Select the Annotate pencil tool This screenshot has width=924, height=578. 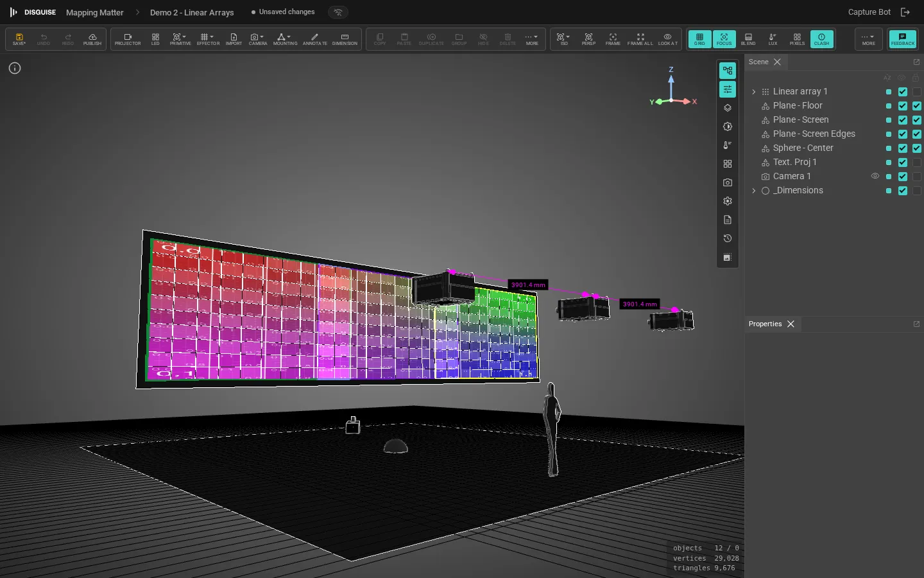click(x=314, y=39)
